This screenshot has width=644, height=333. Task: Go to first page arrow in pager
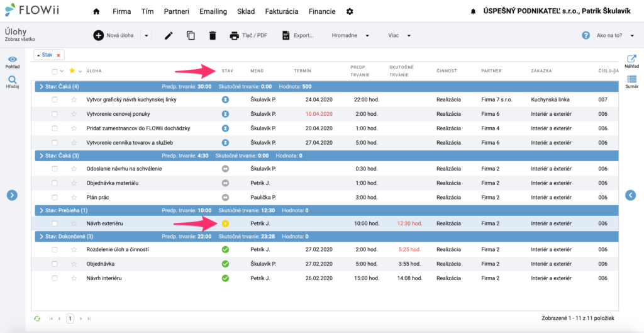pos(52,318)
